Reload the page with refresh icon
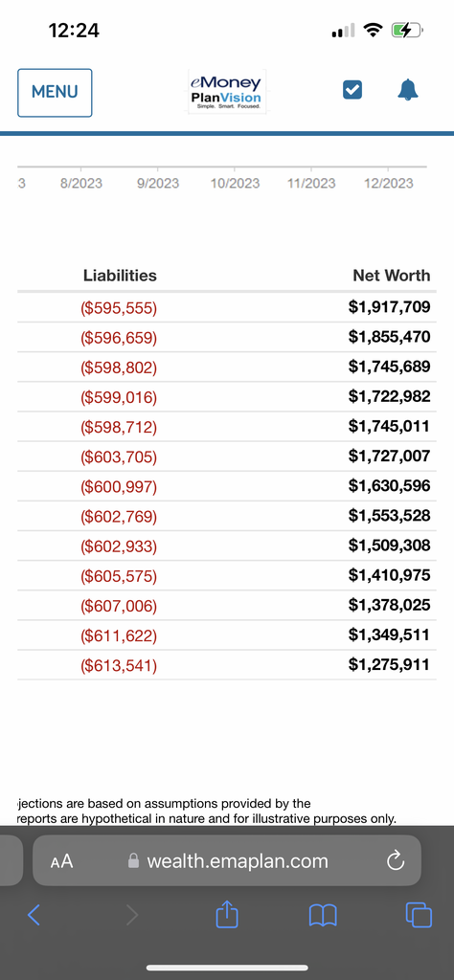This screenshot has height=980, width=454. (x=396, y=861)
